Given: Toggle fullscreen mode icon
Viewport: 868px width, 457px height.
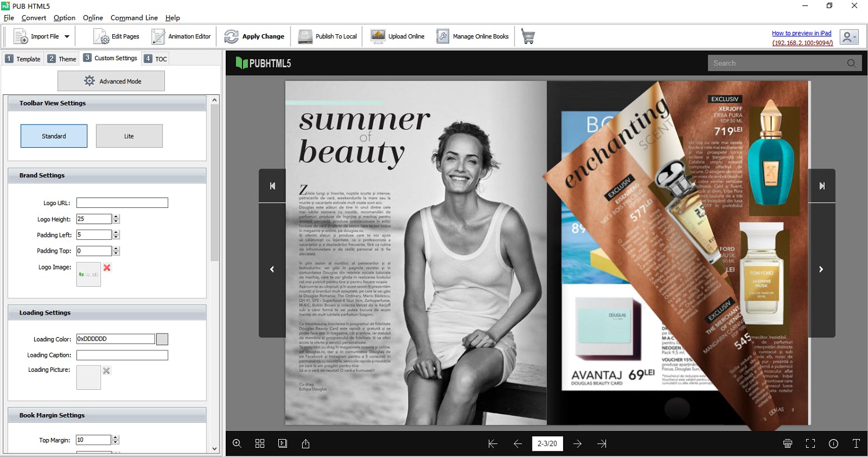Looking at the screenshot, I should coord(810,444).
